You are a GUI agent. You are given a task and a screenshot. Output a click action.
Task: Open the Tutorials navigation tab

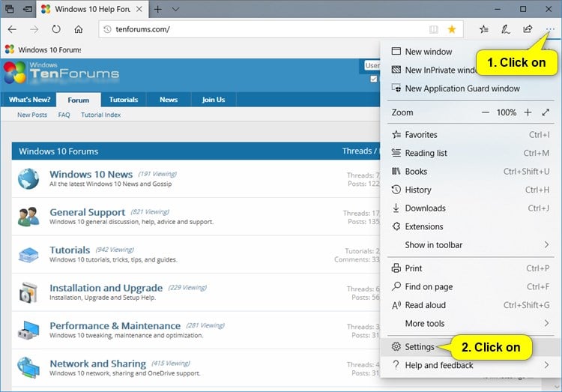point(124,100)
